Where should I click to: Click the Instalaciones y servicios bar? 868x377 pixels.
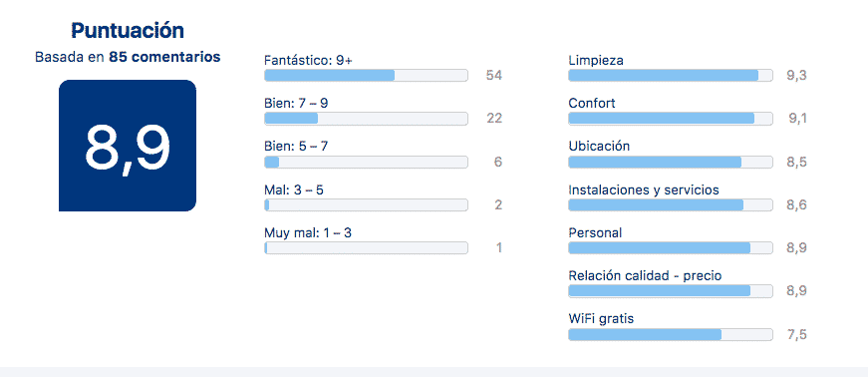(671, 205)
